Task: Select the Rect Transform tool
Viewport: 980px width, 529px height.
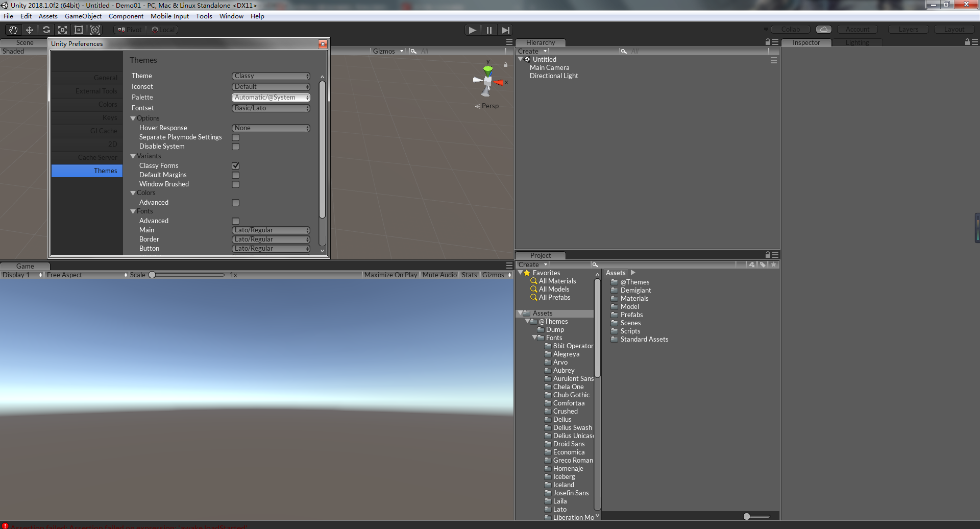Action: 79,30
